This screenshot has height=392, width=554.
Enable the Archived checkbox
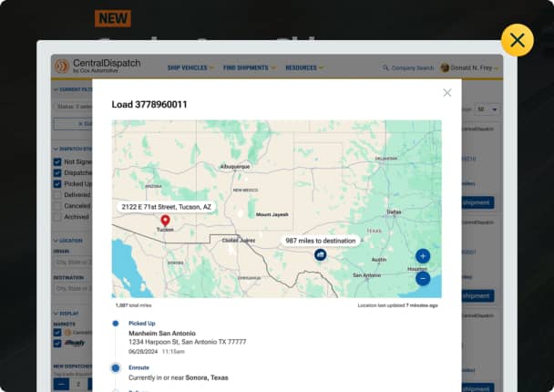[x=57, y=217]
